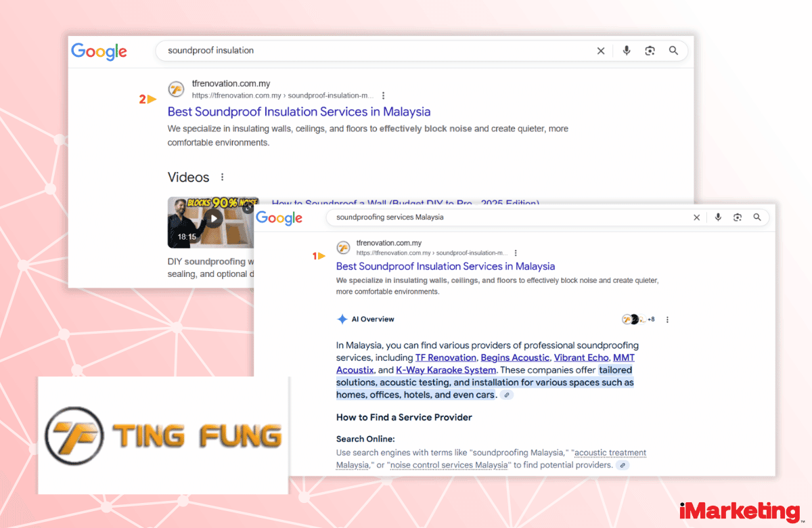
Task: Start voice search in the soundproofing services Malaysia window
Action: click(718, 217)
